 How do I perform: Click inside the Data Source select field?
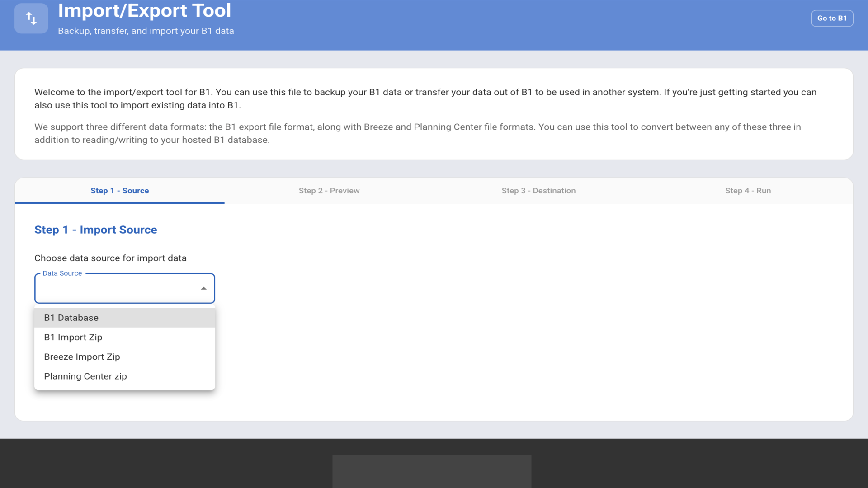coord(118,288)
